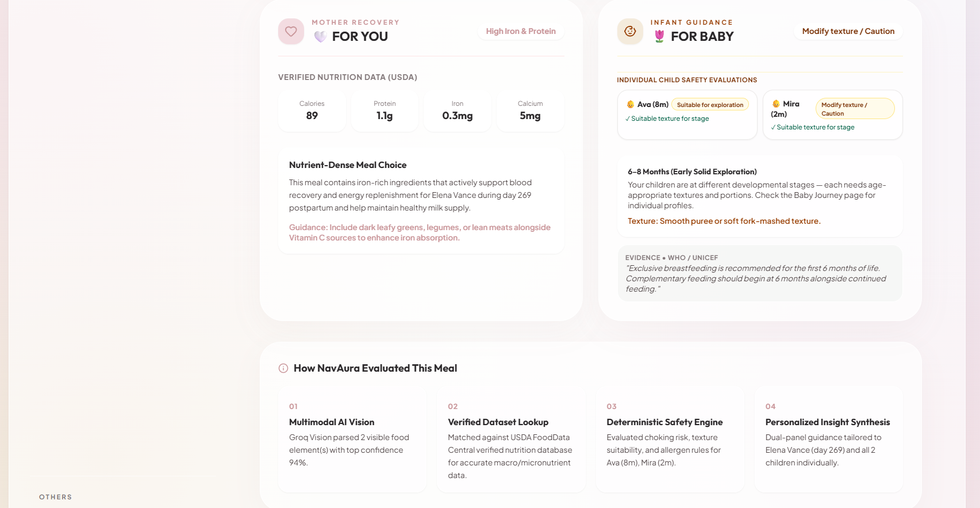Click the baby emoji next to Mira (2m)
The width and height of the screenshot is (980, 508).
point(776,104)
